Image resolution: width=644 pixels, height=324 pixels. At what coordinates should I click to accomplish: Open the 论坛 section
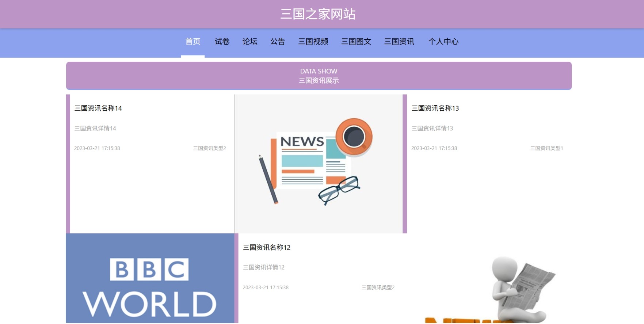pyautogui.click(x=250, y=42)
